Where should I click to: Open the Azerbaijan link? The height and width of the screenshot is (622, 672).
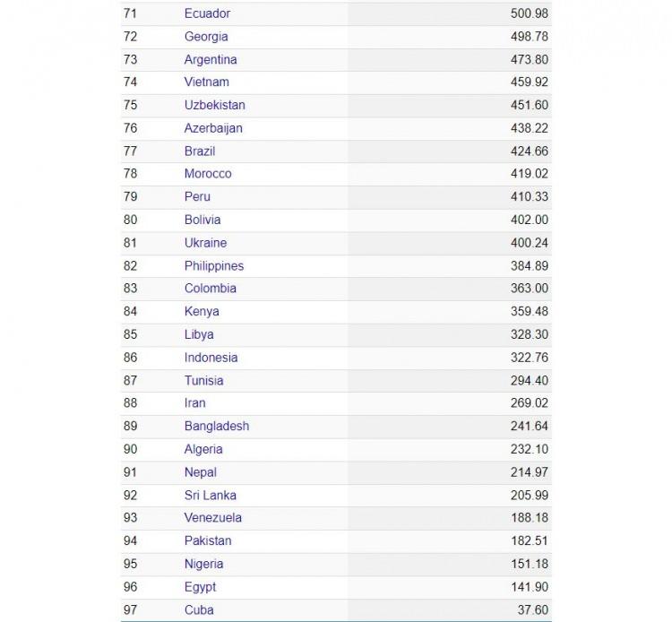pyautogui.click(x=213, y=128)
